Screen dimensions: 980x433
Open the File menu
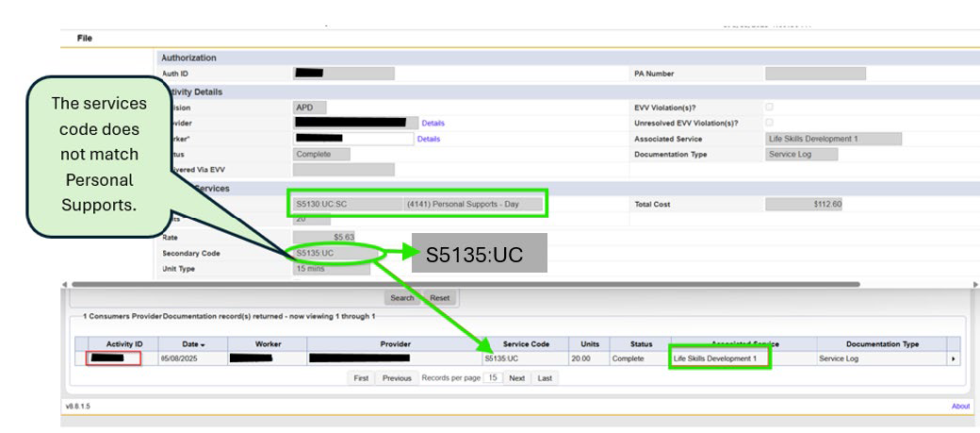85,38
